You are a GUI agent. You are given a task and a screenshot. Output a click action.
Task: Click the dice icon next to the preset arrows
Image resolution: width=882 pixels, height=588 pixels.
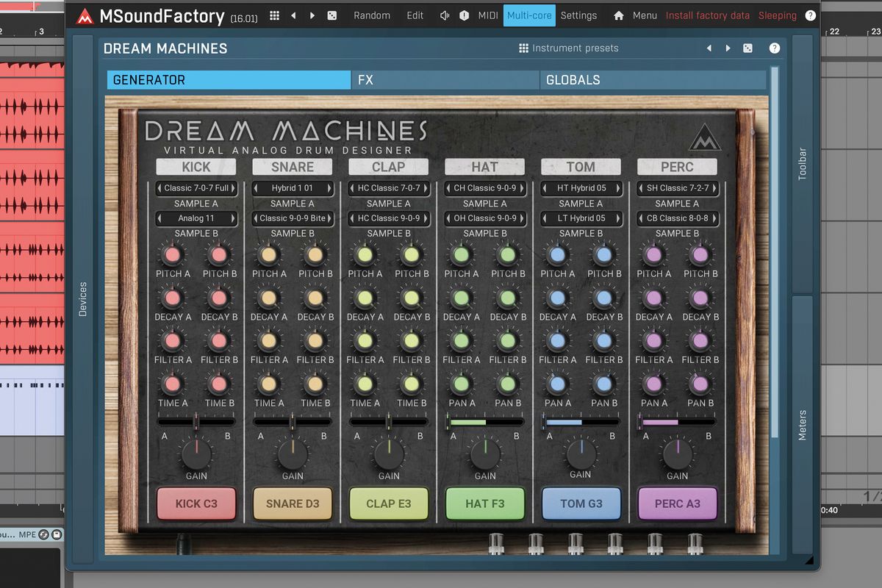333,15
